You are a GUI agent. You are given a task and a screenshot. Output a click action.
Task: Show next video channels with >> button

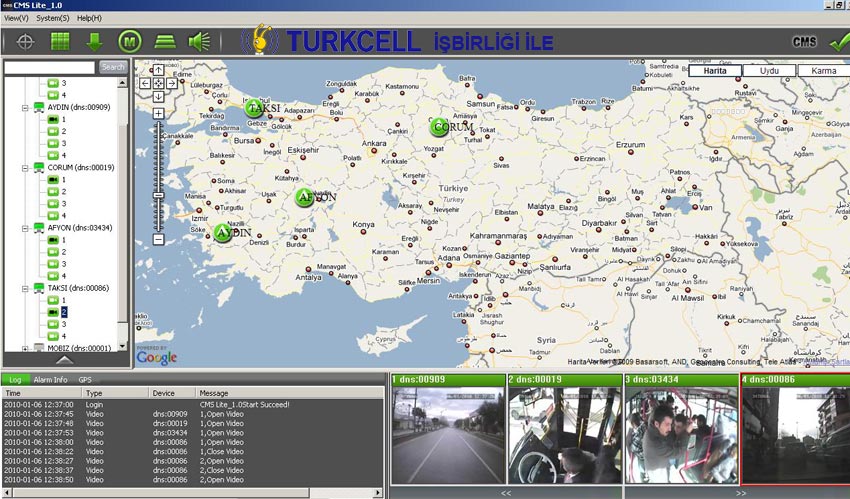(741, 493)
